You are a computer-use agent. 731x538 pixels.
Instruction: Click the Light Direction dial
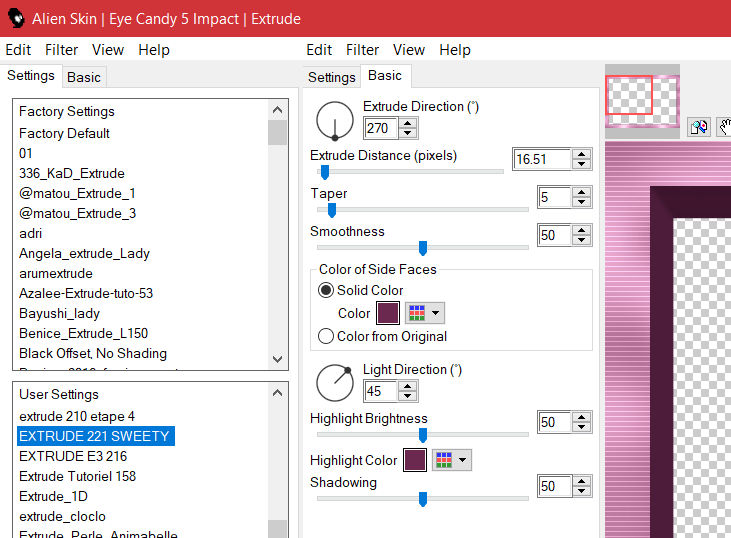[x=335, y=383]
